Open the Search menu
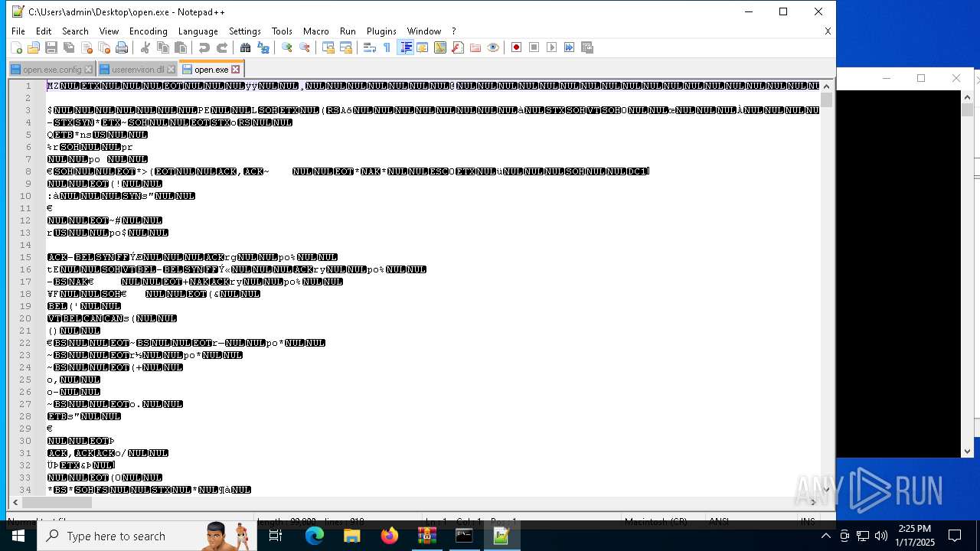 click(x=75, y=31)
